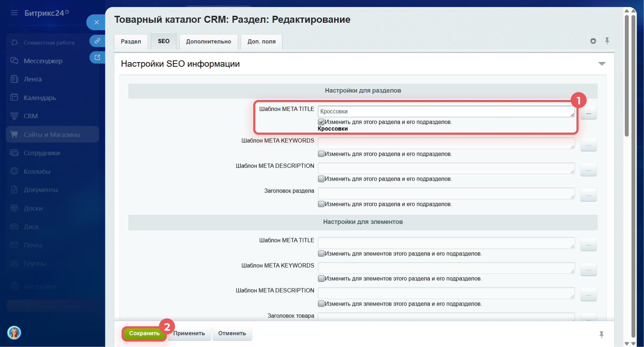
Task: Click the green Сохранить button
Action: point(144,333)
